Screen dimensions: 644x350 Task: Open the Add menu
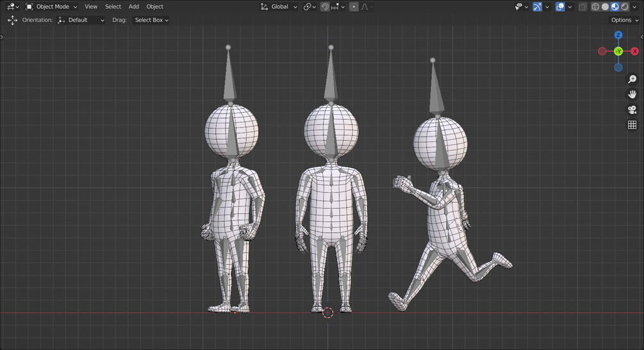133,6
